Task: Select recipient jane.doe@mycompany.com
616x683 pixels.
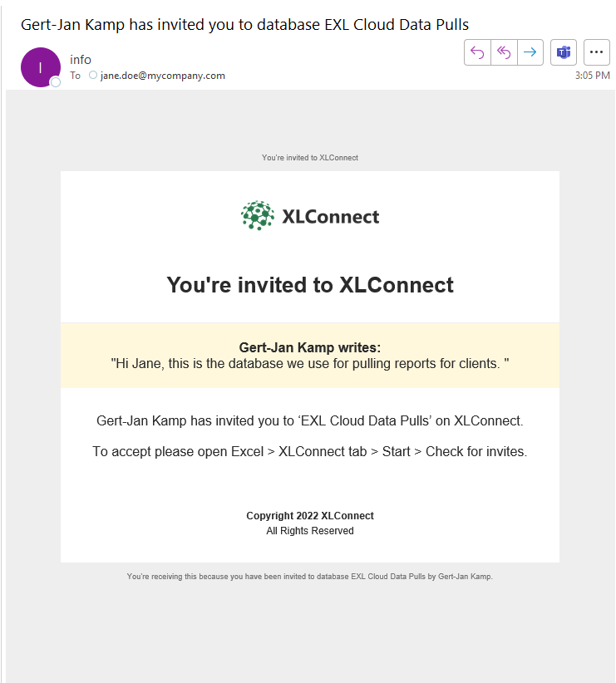Action: [x=163, y=76]
